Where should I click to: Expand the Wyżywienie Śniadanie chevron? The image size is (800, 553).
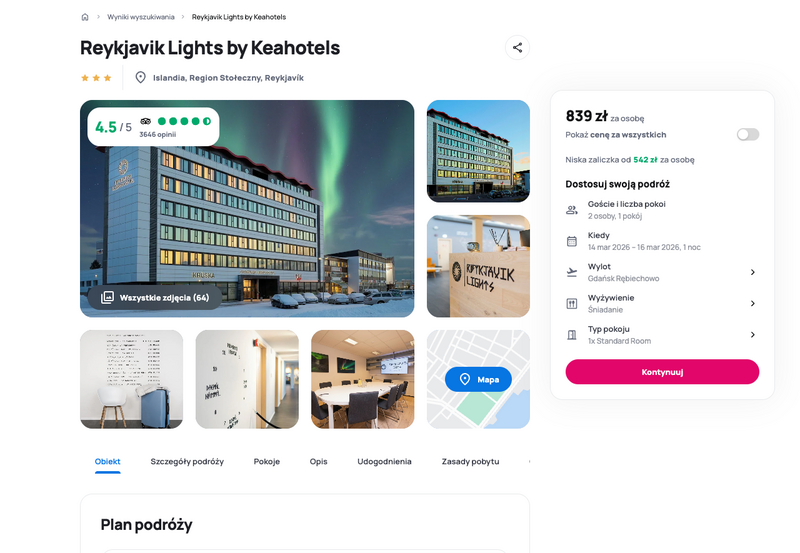[753, 304]
